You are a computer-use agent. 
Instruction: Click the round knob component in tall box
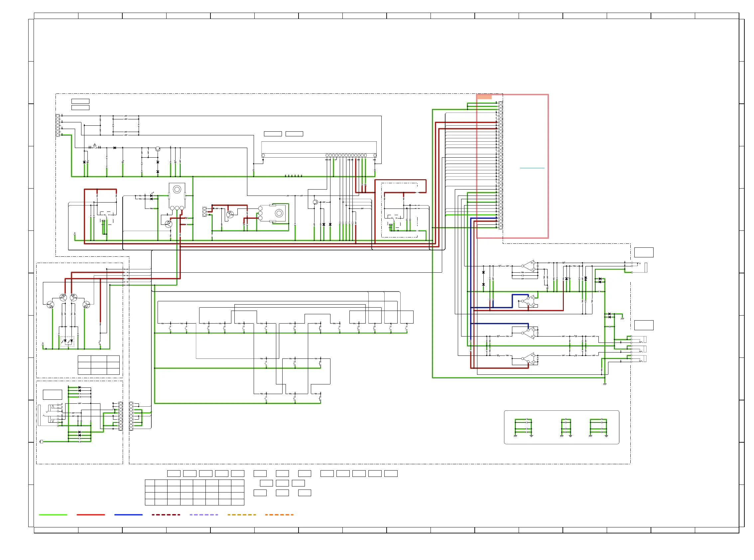pyautogui.click(x=177, y=190)
